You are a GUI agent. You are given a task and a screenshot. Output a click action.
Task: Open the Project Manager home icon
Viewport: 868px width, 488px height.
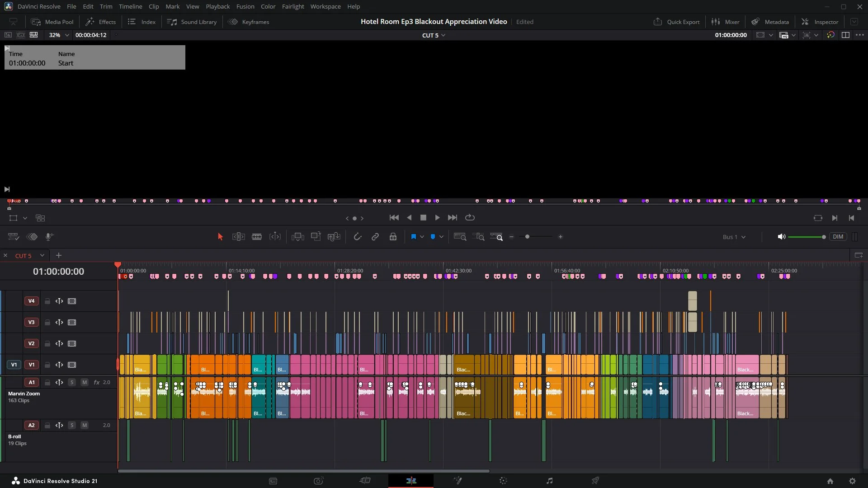(830, 481)
